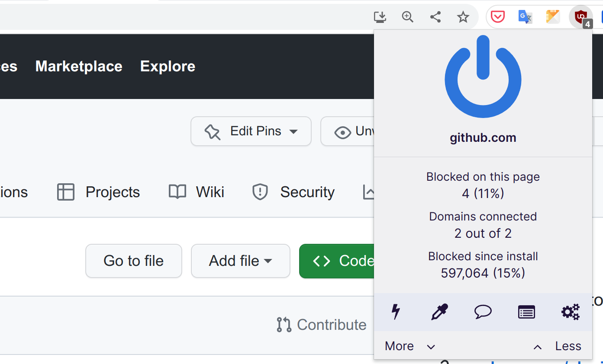Open uBlock Origin extension icon in toolbar
603x364 pixels.
point(580,17)
